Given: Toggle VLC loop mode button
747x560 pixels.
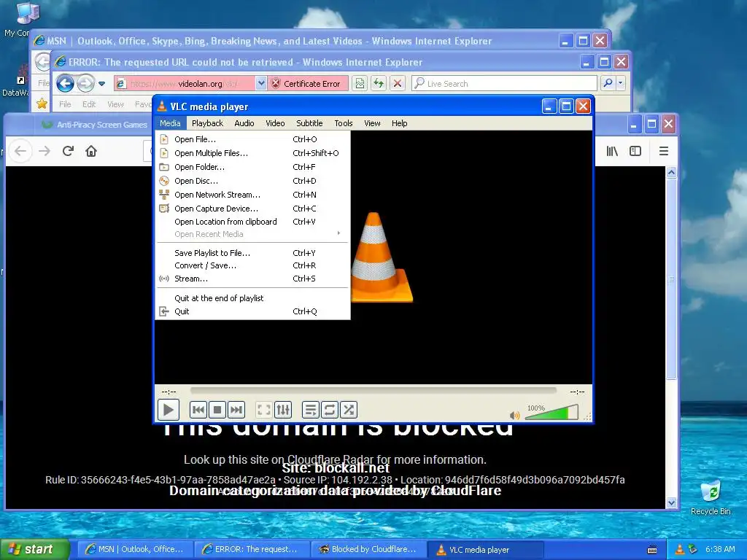Looking at the screenshot, I should (329, 410).
